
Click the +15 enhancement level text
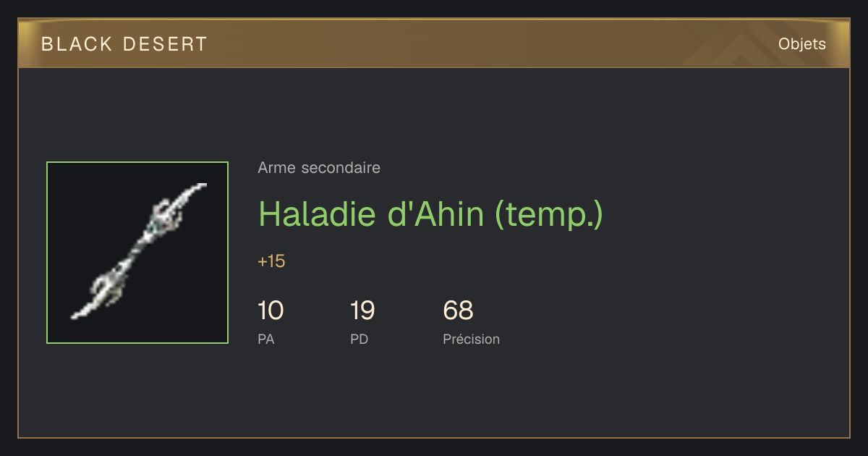(x=271, y=261)
